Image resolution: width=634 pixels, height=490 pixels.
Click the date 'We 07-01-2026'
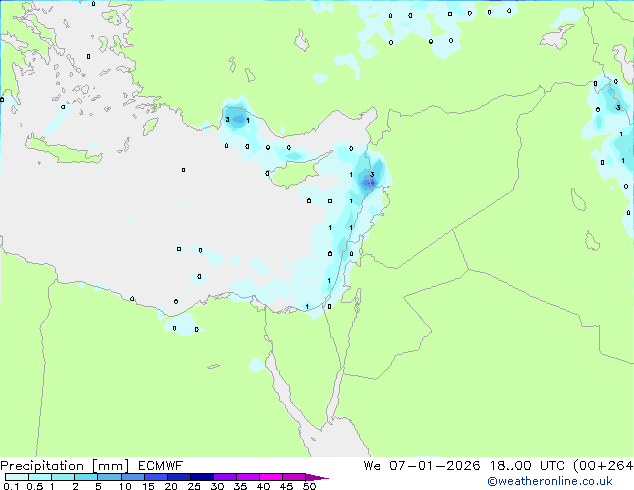point(422,466)
